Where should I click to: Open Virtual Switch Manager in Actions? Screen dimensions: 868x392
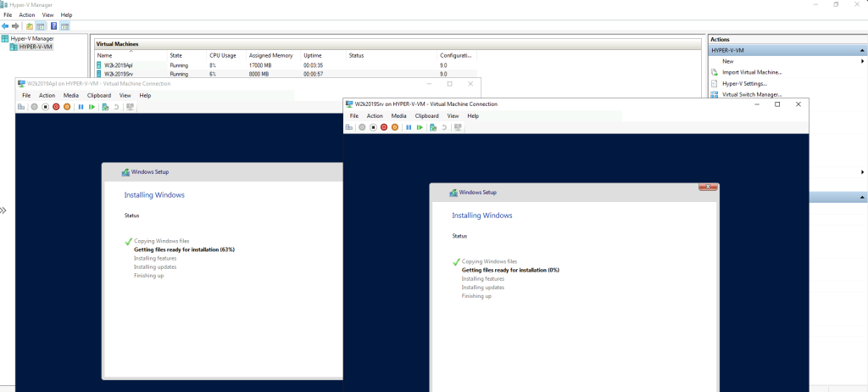tap(752, 94)
